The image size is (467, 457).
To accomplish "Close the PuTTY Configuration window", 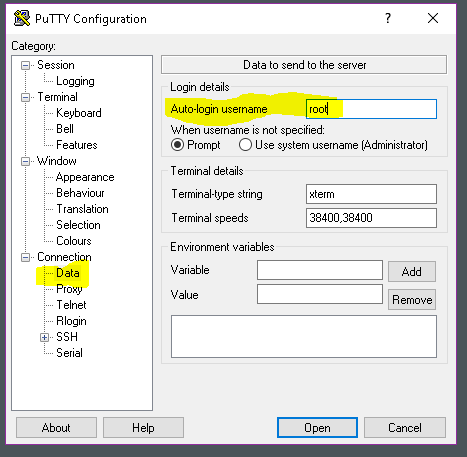I will tap(433, 18).
